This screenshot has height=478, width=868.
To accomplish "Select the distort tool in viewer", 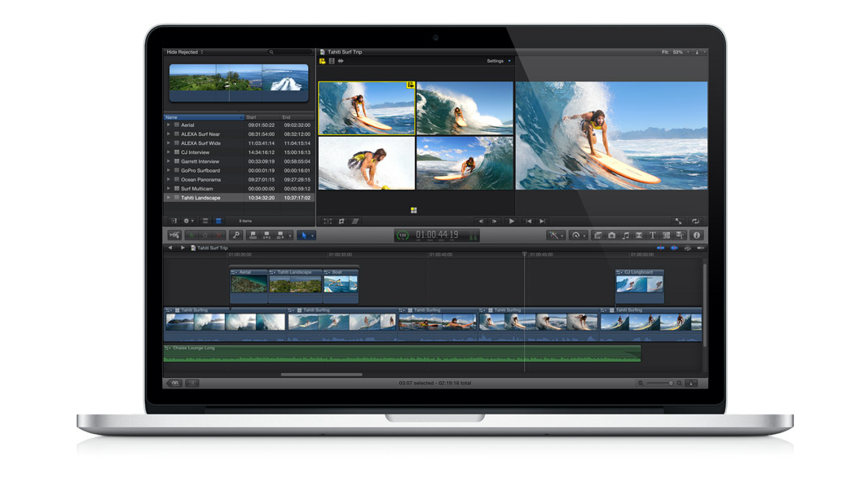I will point(355,221).
